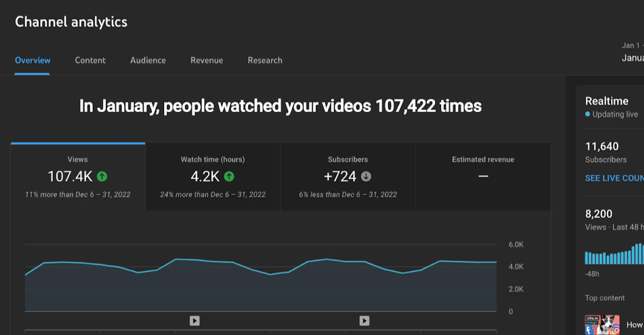Click green up arrow beside 107.4K views
644x335 pixels.
point(102,176)
